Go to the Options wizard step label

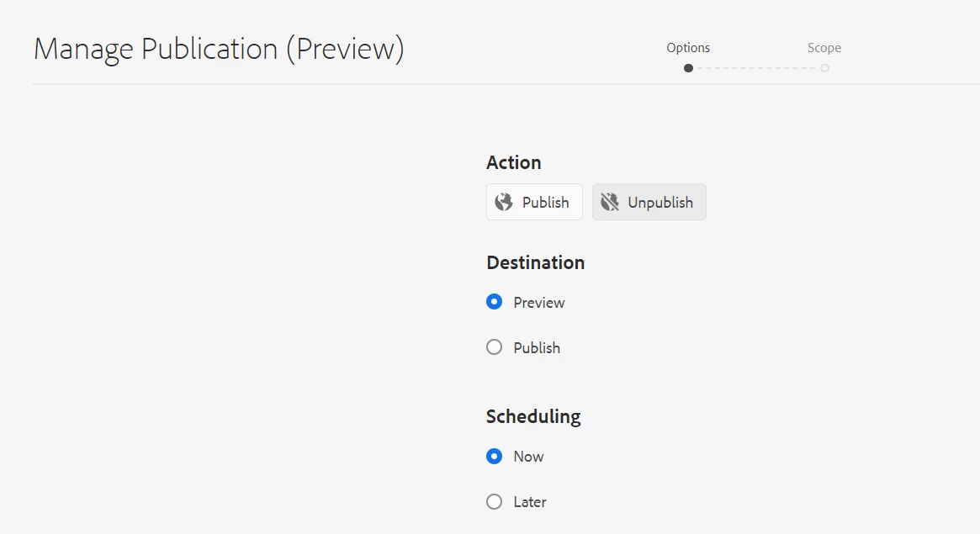tap(688, 48)
